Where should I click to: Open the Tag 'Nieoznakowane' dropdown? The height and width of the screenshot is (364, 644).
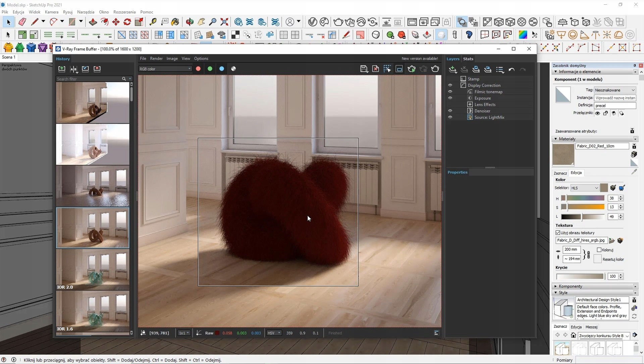615,90
